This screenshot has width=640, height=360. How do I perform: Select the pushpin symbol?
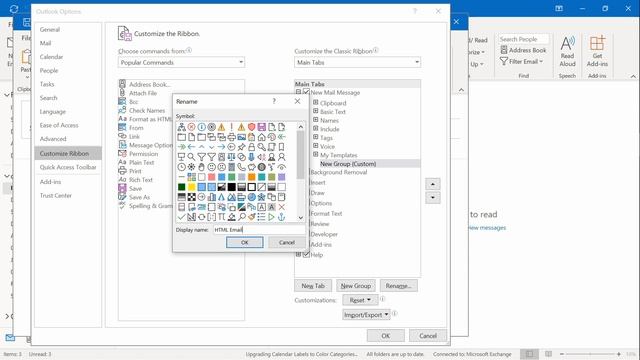[x=242, y=147]
